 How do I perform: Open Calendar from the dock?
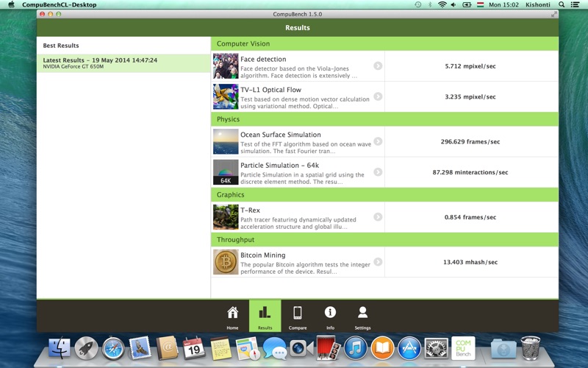point(193,347)
